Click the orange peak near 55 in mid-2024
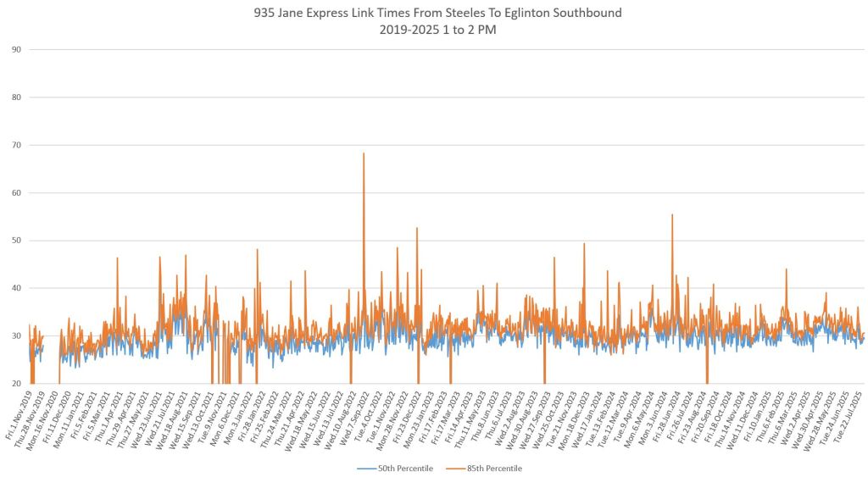Screen dimensions: 868x477 pyautogui.click(x=672, y=215)
